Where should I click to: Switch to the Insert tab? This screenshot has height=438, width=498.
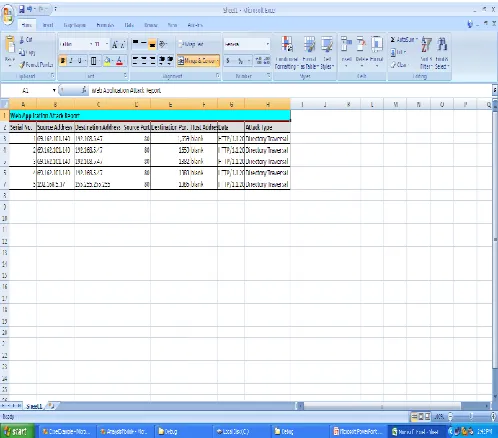pos(48,25)
